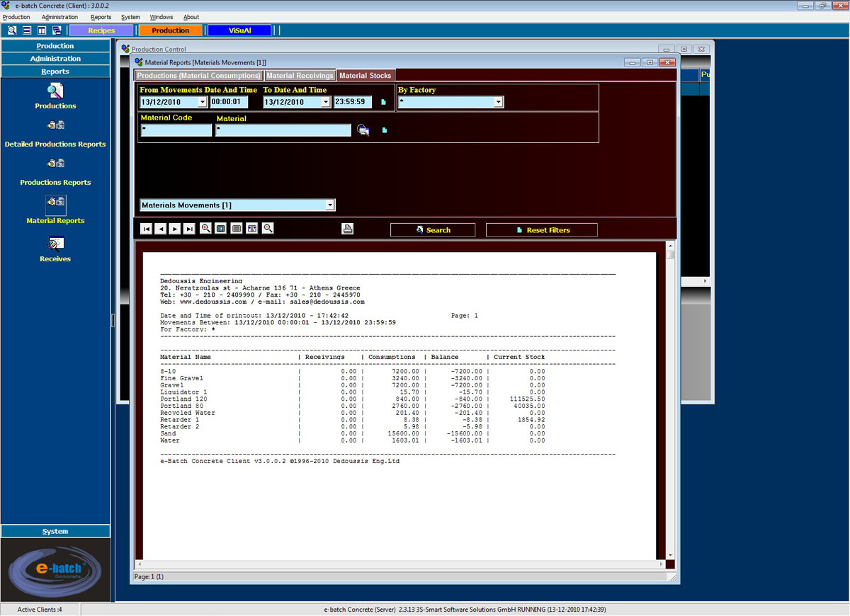This screenshot has height=616, width=850.
Task: Zoom out of the report preview
Action: [x=268, y=229]
